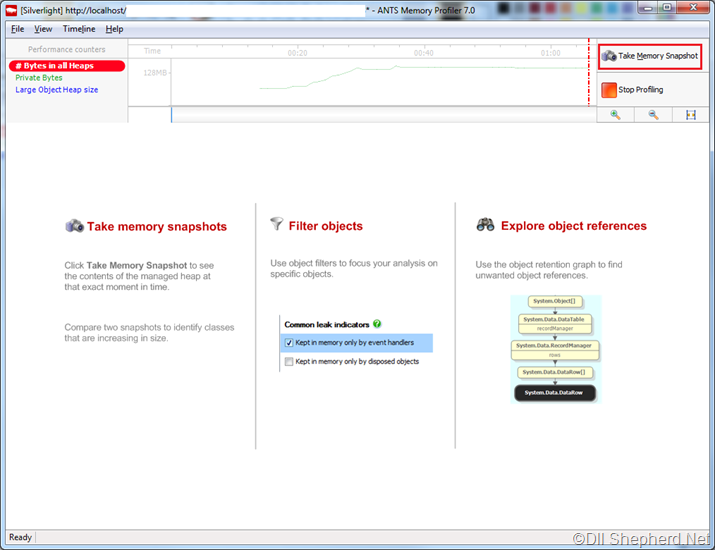This screenshot has width=715, height=550.
Task: Check Kept in memory only by disposed objects
Action: (x=289, y=362)
